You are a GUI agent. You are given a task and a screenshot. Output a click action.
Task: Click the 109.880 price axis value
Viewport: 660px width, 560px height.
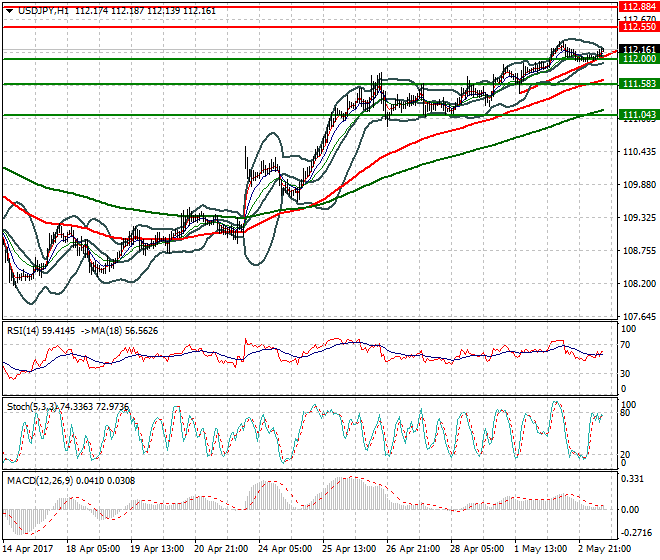tap(639, 185)
